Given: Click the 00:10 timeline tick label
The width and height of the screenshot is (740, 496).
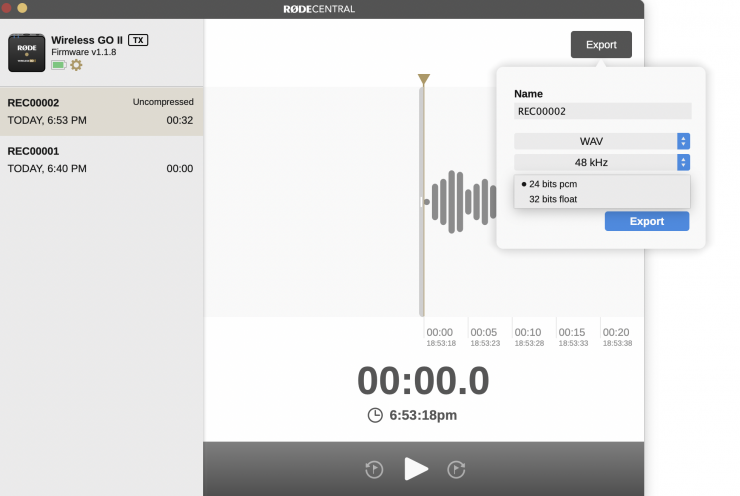Looking at the screenshot, I should (527, 332).
